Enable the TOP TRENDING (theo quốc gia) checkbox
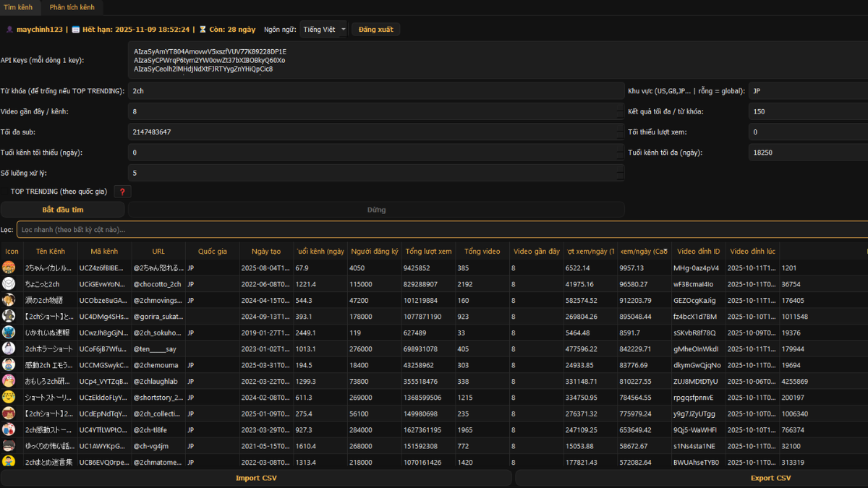 (x=6, y=192)
